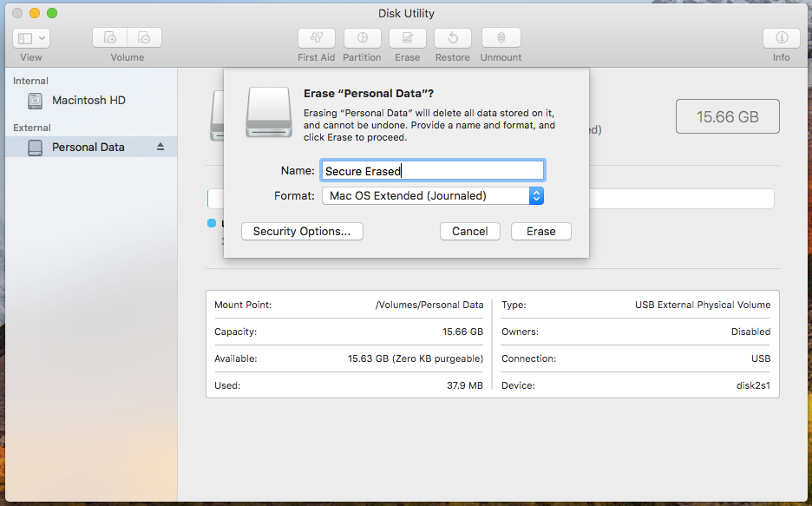The image size is (812, 506).
Task: Click the Partition toolbar icon
Action: click(x=363, y=38)
